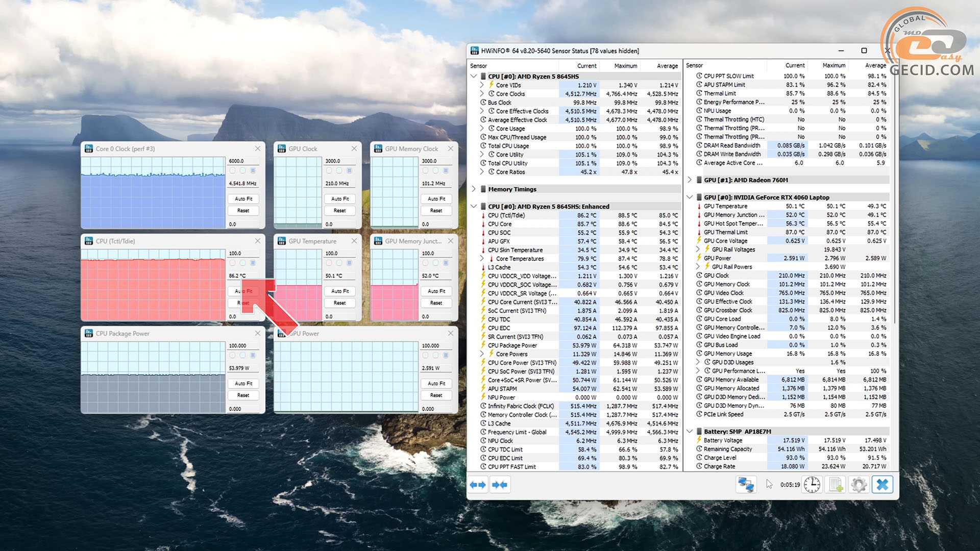The image size is (980, 551).
Task: Expand the Core Temperatures row
Action: (482, 259)
